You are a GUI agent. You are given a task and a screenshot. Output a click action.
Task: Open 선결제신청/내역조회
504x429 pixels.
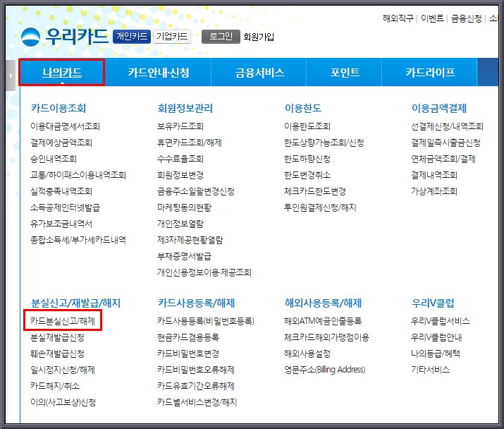pyautogui.click(x=447, y=126)
